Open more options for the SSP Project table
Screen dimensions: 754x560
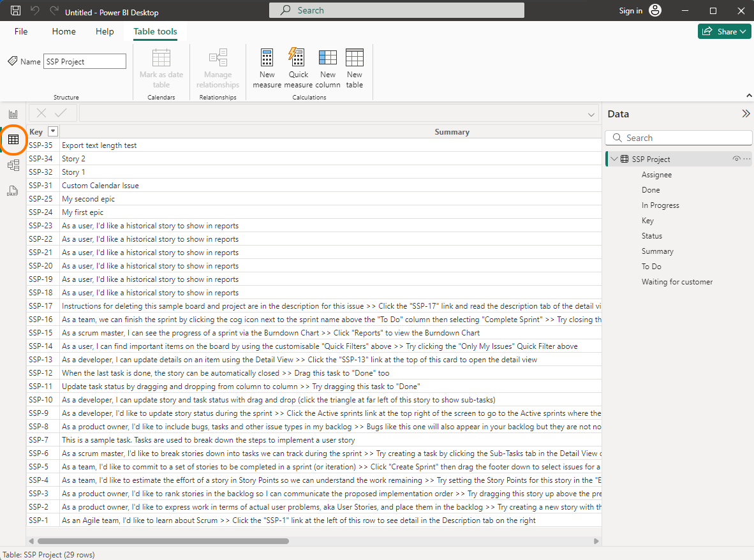pyautogui.click(x=746, y=158)
